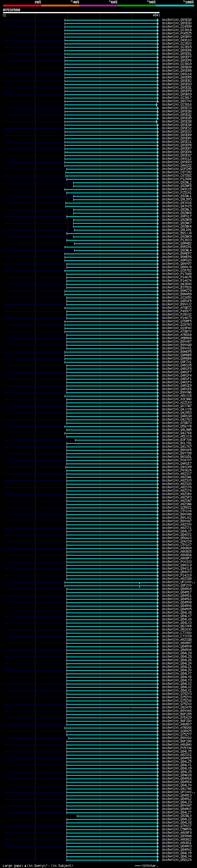Viewport: 197px width, 868px height.
Task: Select label UniRef100_Q84LZ9
Action: (x=177, y=653)
